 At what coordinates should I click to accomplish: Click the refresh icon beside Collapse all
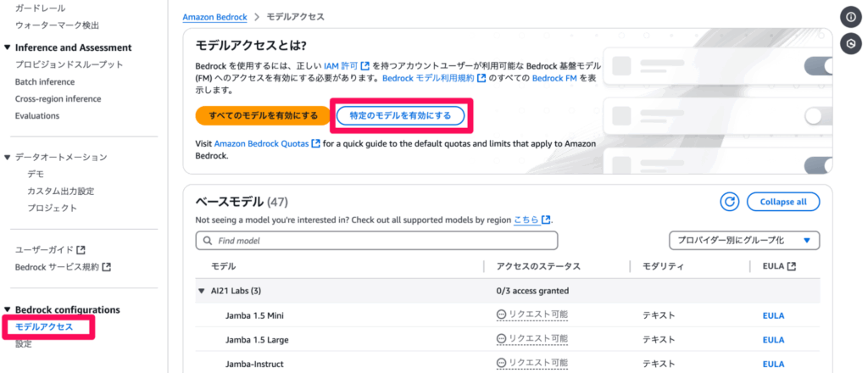pos(730,202)
